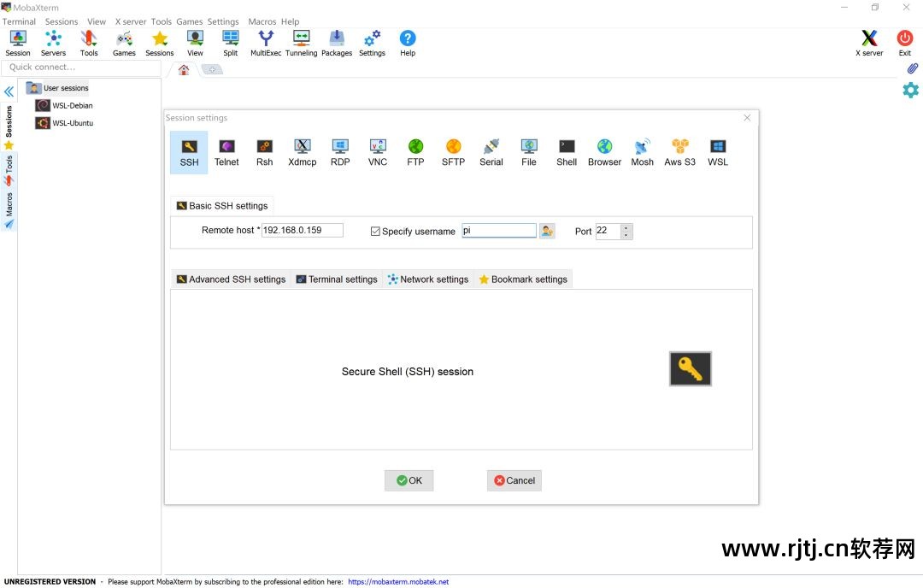Select the Telnet session type
This screenshot has height=588, width=923.
tap(226, 152)
